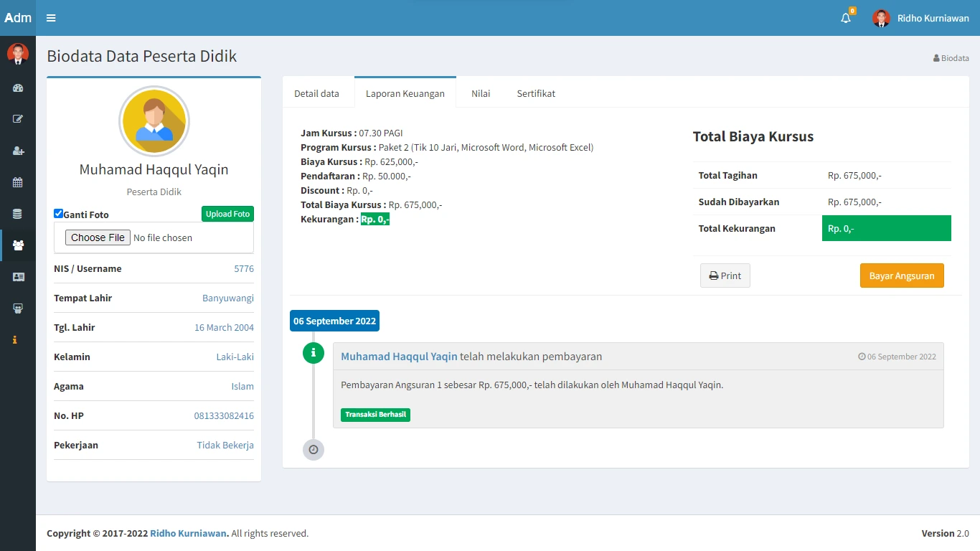The width and height of the screenshot is (980, 551).
Task: Click the orange info icon in sidebar
Action: tap(14, 340)
